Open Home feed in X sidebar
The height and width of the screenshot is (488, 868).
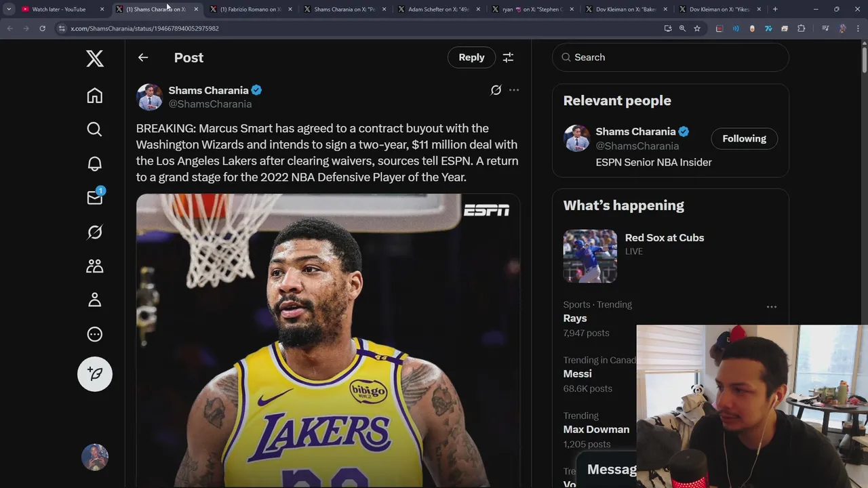click(x=95, y=96)
